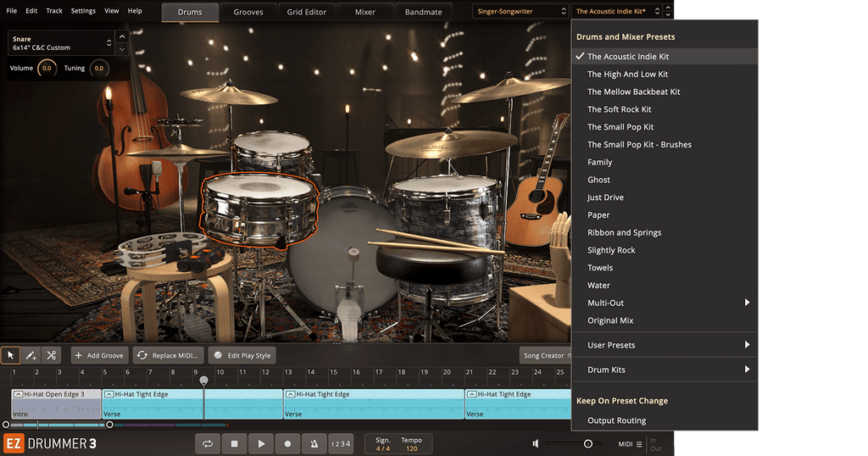Viewport: 868px width, 456px height.
Task: Click the EZ Drummer 3 logo
Action: (50, 444)
